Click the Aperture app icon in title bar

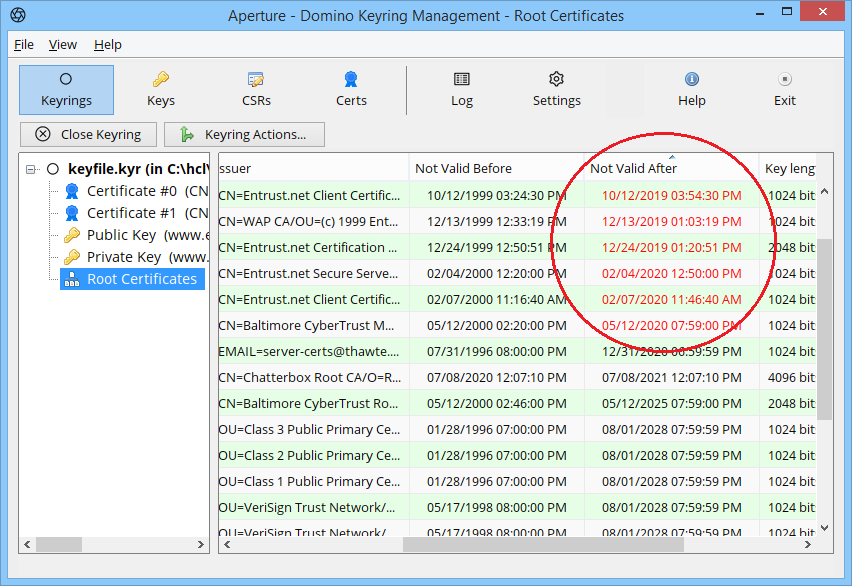tap(18, 15)
